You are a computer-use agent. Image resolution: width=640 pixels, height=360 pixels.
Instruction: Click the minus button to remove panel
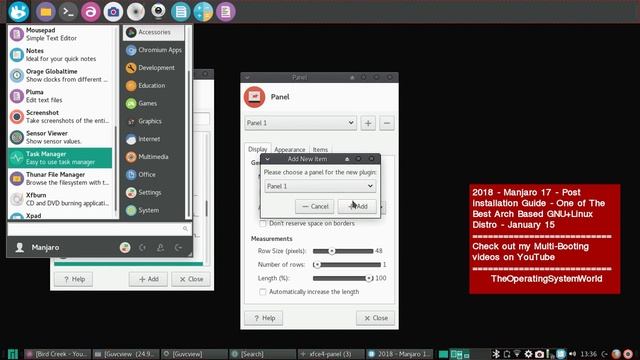[x=387, y=123]
